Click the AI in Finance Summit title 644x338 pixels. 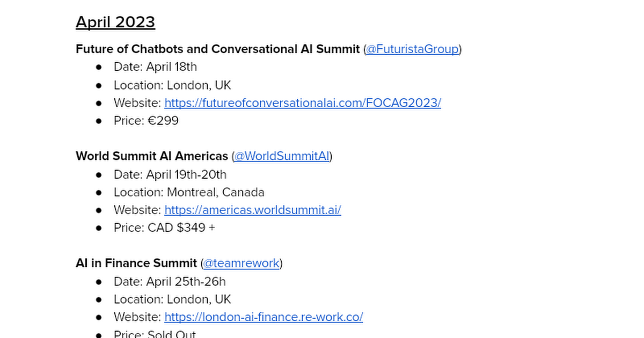pos(136,263)
